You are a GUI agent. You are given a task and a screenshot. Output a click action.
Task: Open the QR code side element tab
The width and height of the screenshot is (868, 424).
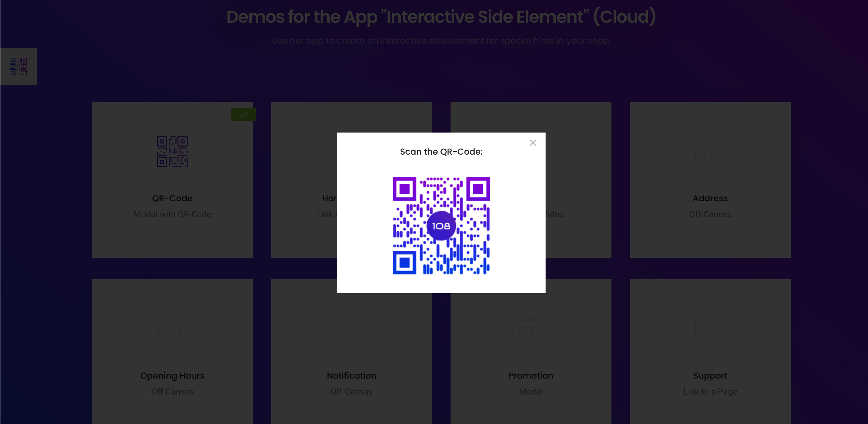coord(18,66)
